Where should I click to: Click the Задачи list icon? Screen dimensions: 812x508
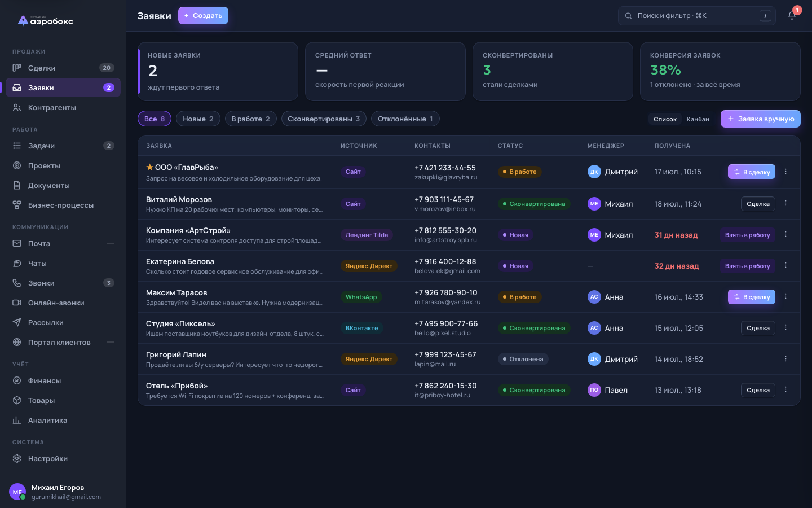[x=17, y=146]
